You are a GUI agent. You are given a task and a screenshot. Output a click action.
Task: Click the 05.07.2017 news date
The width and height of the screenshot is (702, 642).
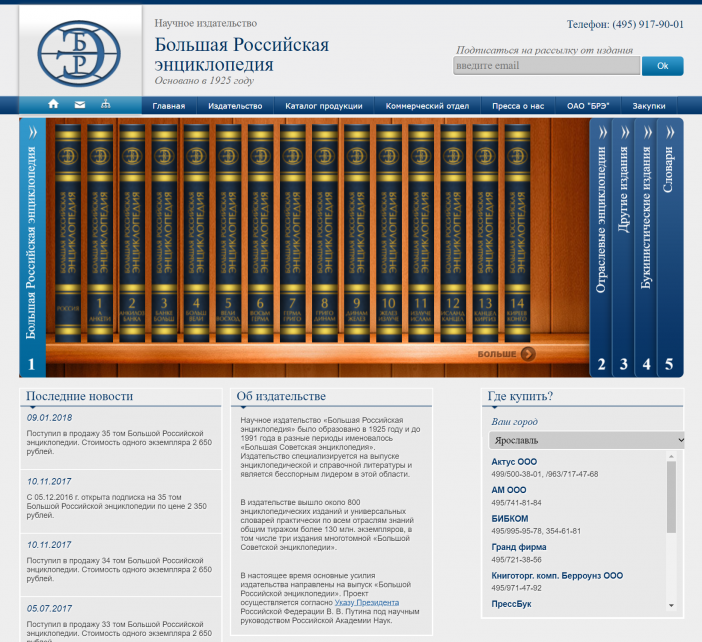pos(49,609)
